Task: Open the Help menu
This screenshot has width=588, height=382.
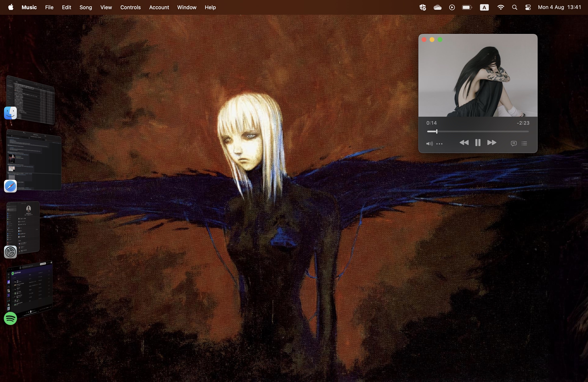Action: click(210, 7)
